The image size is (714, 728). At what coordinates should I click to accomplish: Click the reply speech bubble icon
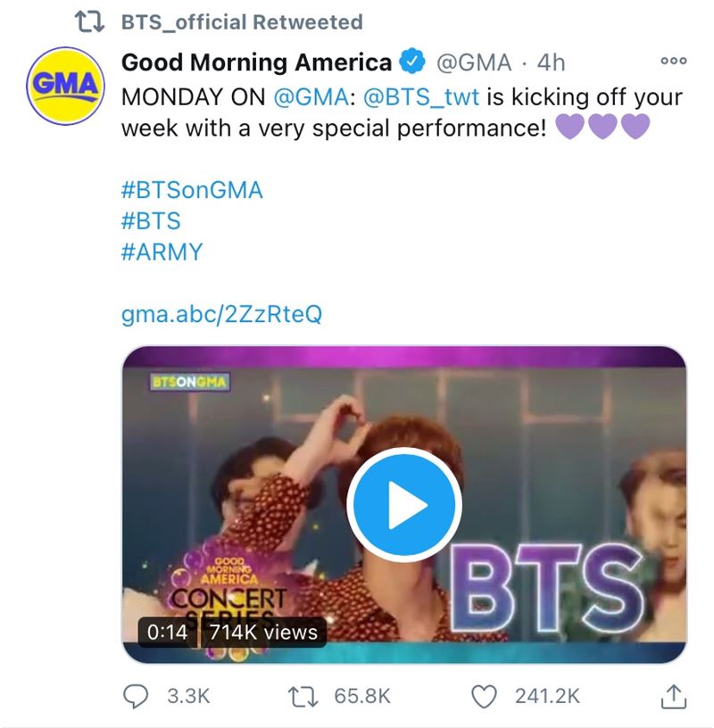[136, 697]
